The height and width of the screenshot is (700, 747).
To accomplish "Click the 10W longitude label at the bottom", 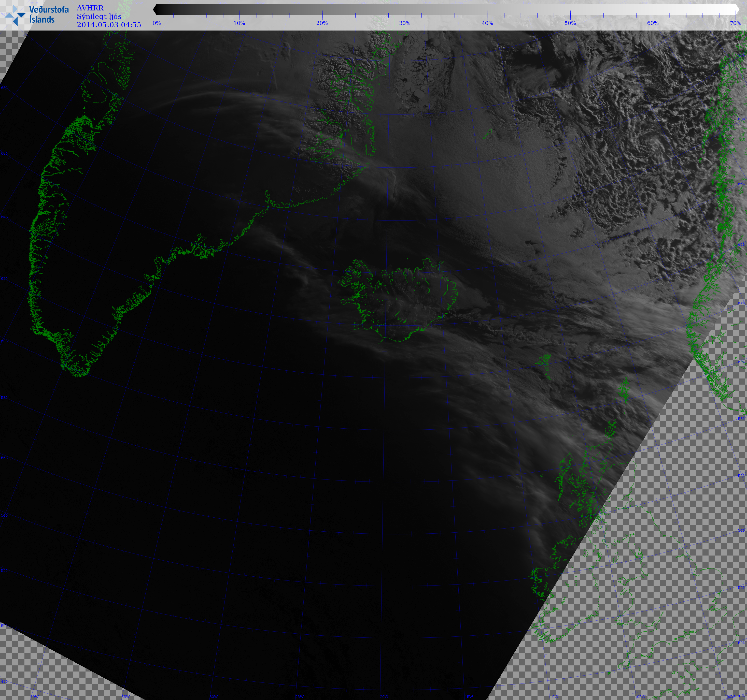I will [x=554, y=697].
